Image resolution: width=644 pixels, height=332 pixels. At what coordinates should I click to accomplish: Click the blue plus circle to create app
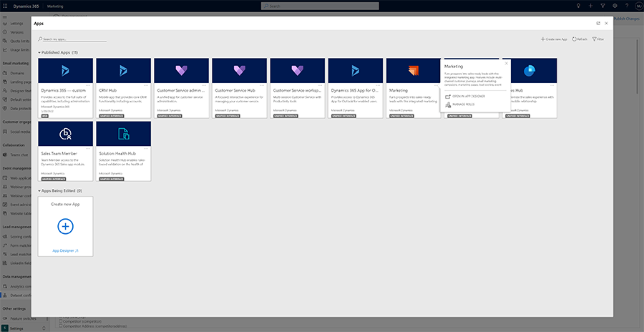point(65,226)
